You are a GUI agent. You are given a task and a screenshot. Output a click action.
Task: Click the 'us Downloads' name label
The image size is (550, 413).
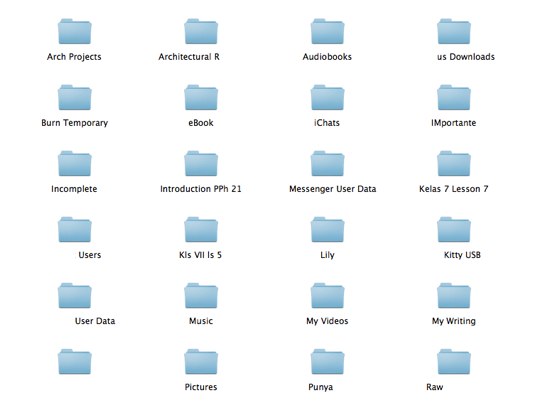[x=466, y=57]
